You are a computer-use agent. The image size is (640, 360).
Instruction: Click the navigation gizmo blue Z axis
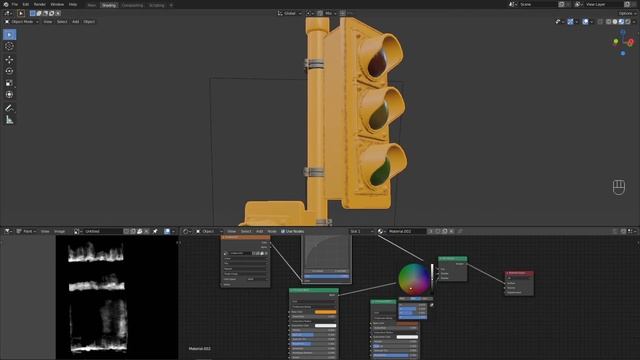coord(623,32)
